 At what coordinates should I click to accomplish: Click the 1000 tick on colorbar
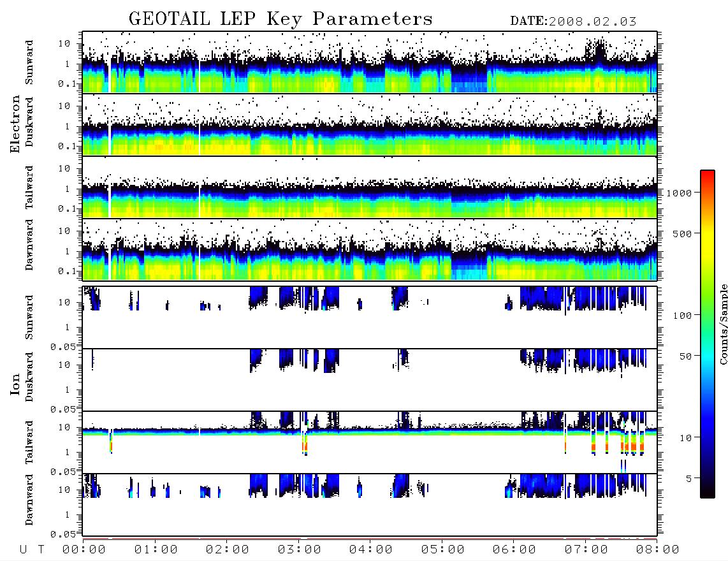(x=679, y=193)
